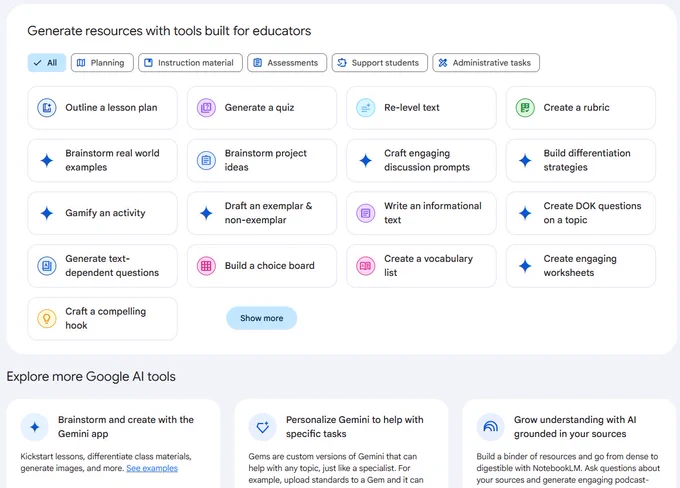The image size is (680, 488).
Task: Click the Craft engaging discussion prompts text
Action: [427, 160]
